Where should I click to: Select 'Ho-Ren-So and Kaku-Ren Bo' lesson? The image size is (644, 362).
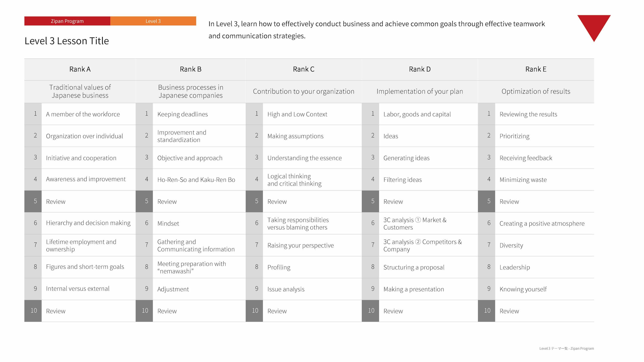[x=196, y=180]
